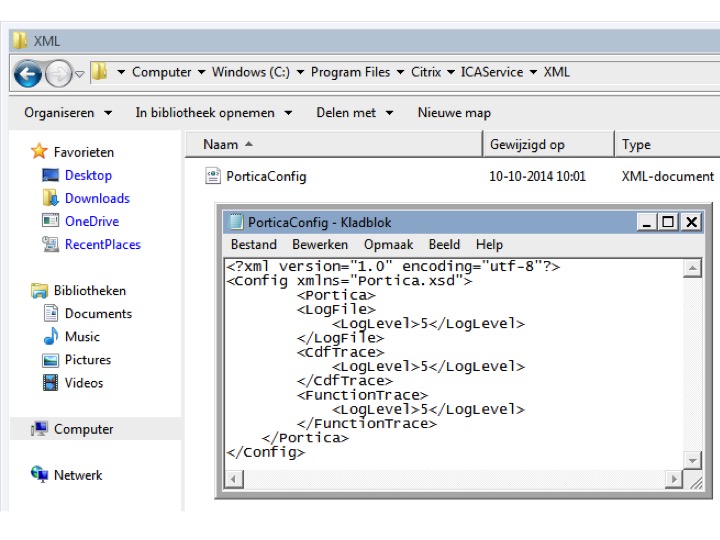720x540 pixels.
Task: Click the RecentPlaces icon in sidebar
Action: (50, 244)
